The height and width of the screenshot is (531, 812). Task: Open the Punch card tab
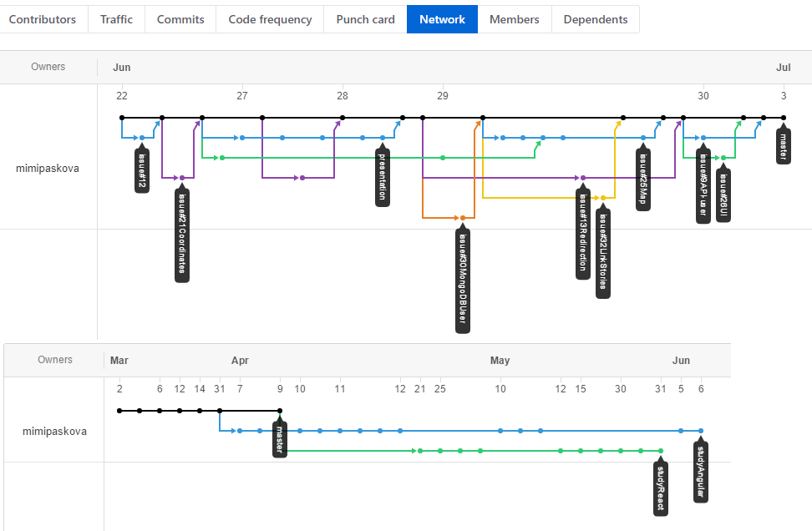(x=365, y=19)
